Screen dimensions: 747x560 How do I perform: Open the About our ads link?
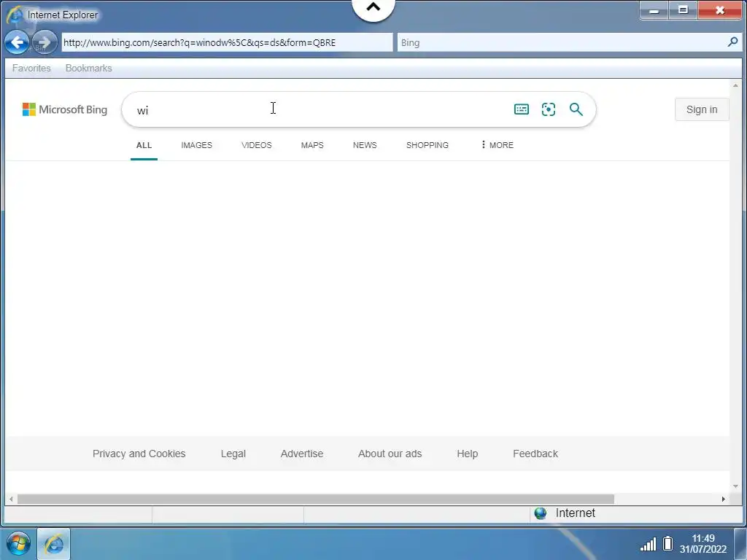coord(390,454)
